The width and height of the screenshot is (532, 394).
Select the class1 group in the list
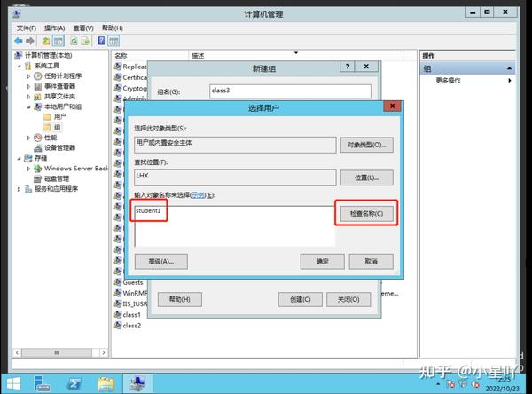[128, 314]
